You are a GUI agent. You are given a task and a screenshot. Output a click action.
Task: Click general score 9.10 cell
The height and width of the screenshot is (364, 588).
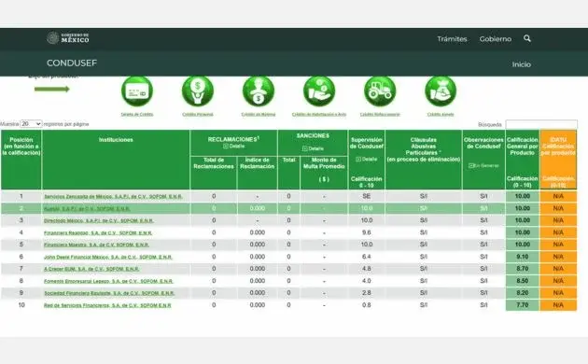(x=523, y=257)
